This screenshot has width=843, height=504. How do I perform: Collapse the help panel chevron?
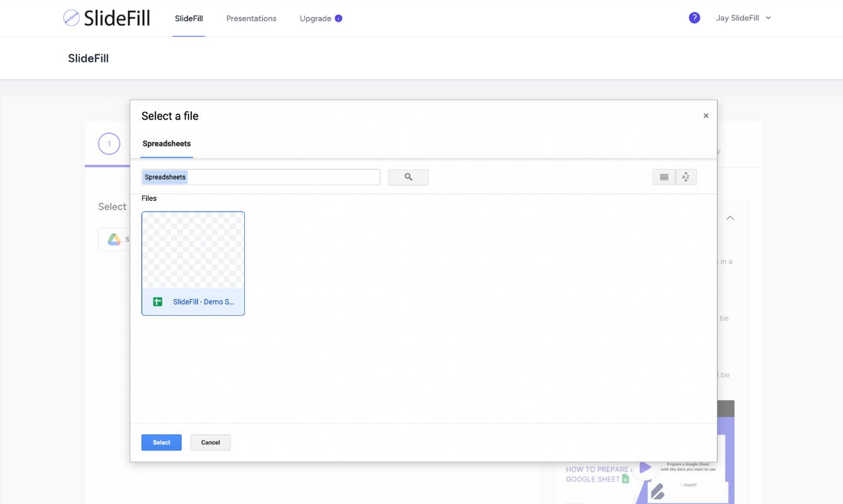pos(730,218)
